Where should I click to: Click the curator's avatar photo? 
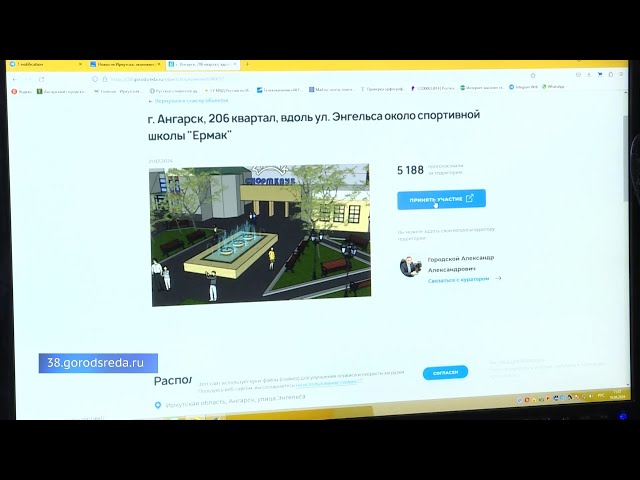click(410, 267)
